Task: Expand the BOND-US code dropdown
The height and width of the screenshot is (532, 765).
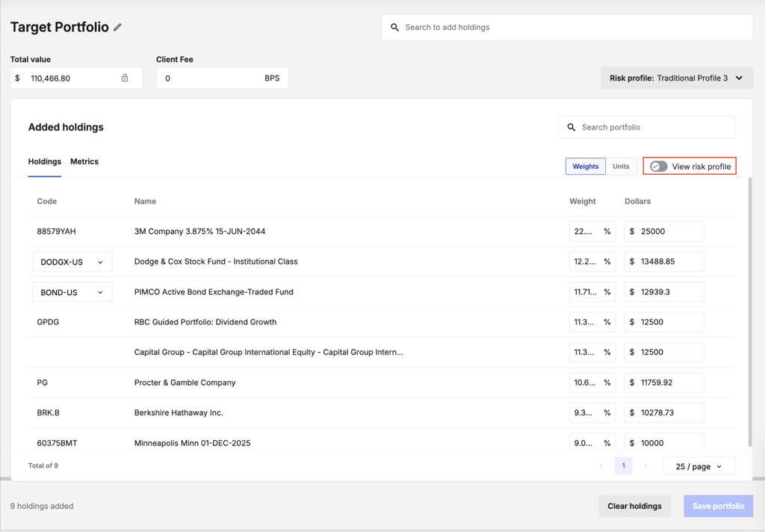Action: tap(72, 292)
